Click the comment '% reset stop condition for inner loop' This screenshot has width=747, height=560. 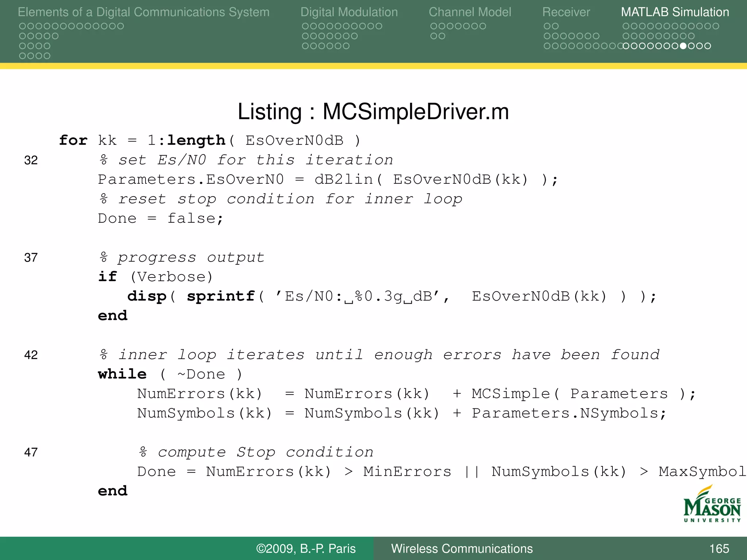tap(280, 199)
